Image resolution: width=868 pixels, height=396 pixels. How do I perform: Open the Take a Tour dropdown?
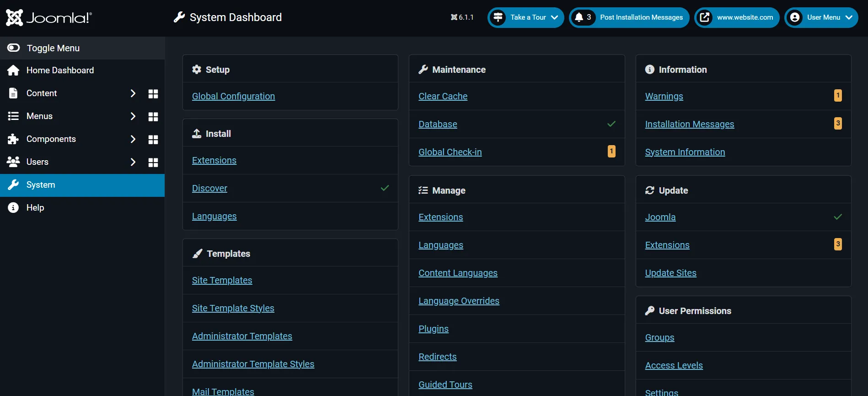coord(526,17)
